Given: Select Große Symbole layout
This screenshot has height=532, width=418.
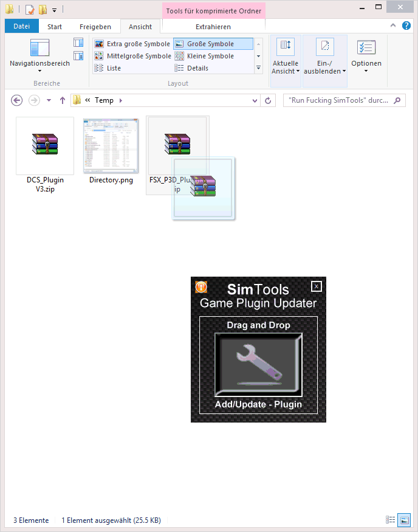Looking at the screenshot, I should [x=213, y=44].
